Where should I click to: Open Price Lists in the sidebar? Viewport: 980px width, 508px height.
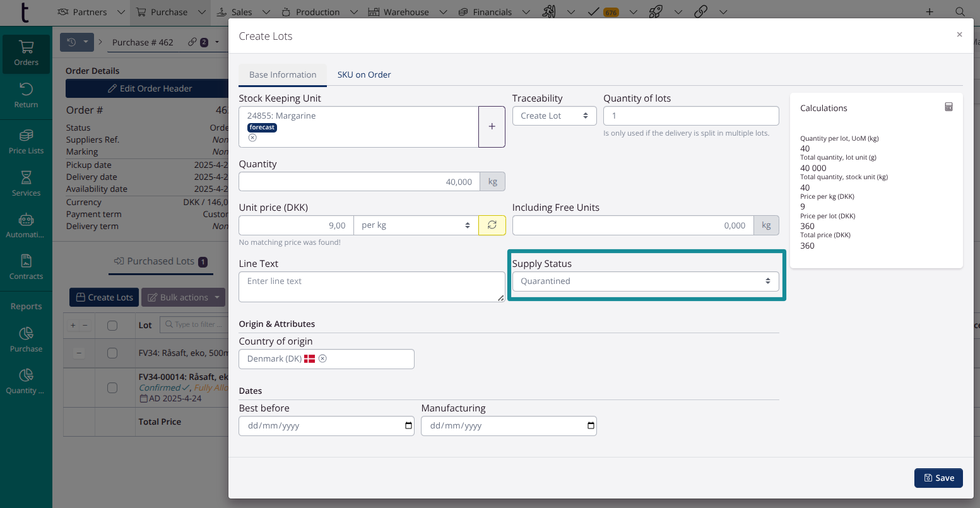pos(26,141)
